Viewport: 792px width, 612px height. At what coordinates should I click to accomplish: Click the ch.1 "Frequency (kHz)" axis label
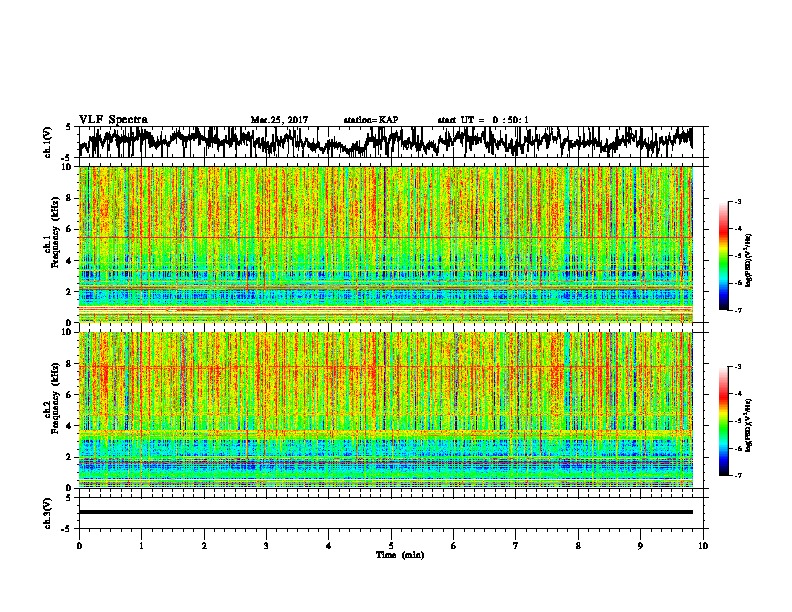coord(55,232)
